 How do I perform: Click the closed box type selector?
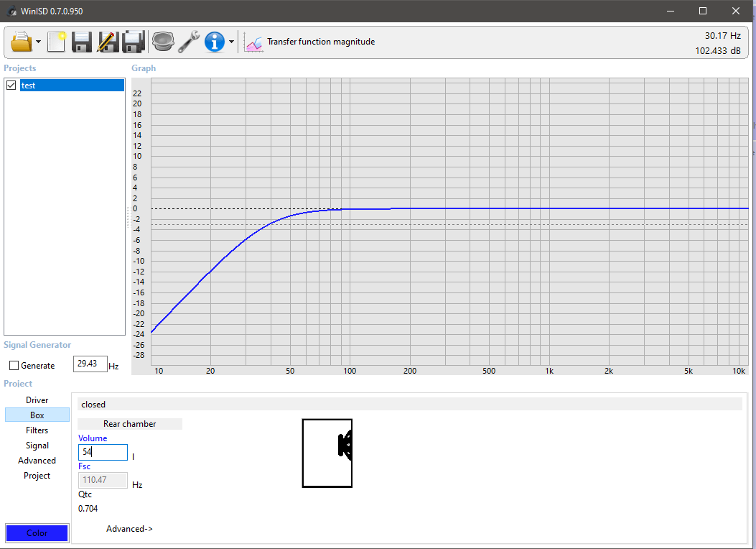(409, 405)
